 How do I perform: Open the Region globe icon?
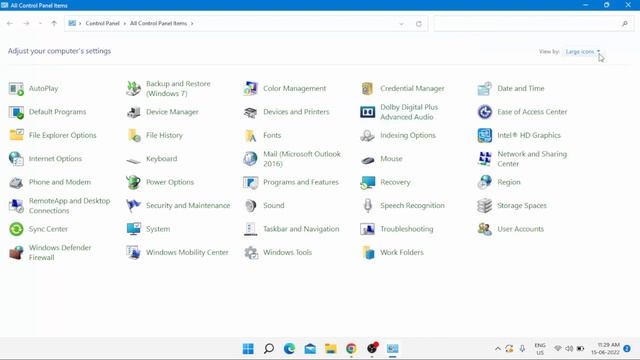click(x=484, y=182)
